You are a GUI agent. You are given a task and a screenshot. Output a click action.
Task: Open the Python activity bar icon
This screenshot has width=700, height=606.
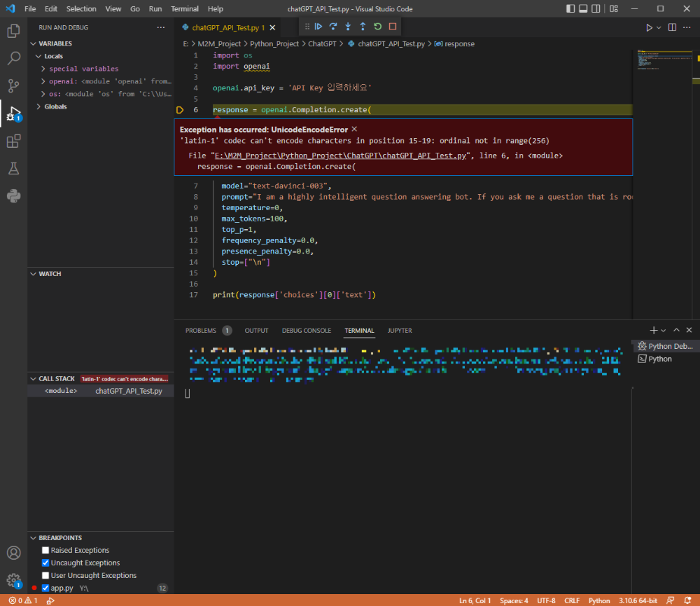point(14,195)
